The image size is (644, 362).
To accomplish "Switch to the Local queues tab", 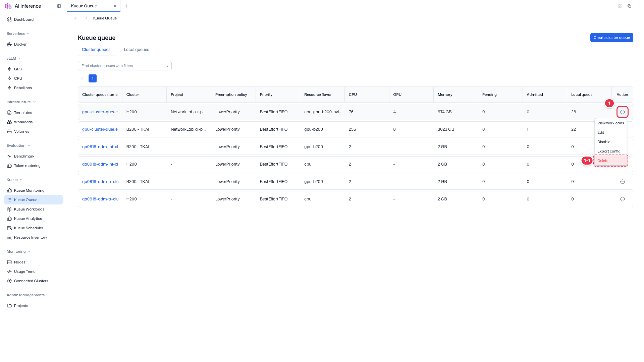I will (137, 50).
